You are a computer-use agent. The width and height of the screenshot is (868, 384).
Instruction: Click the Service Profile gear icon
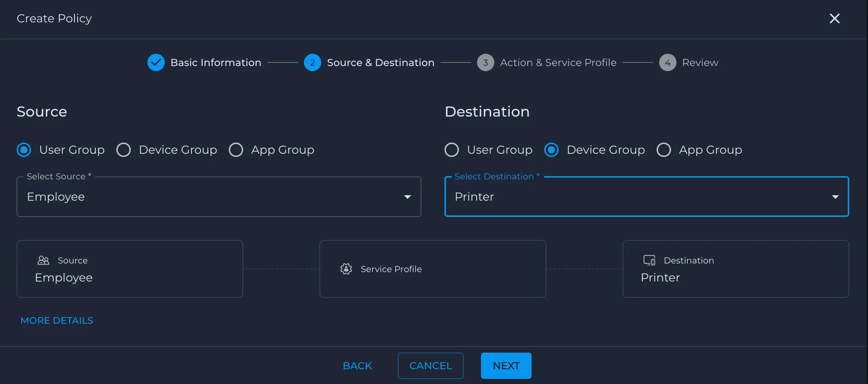coord(346,269)
